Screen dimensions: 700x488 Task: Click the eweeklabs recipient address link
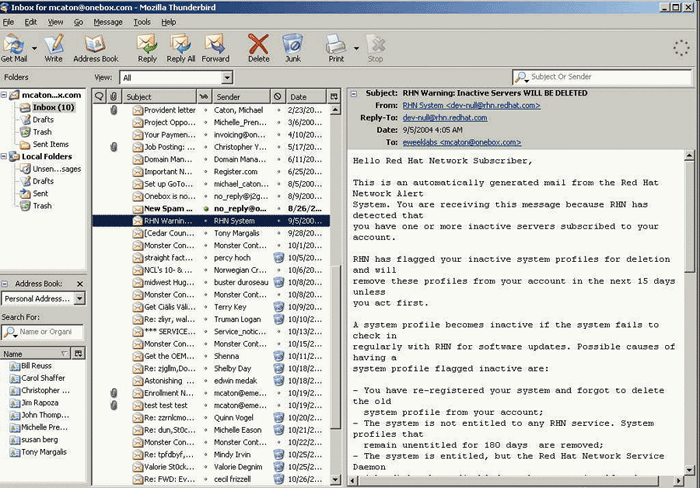(462, 142)
